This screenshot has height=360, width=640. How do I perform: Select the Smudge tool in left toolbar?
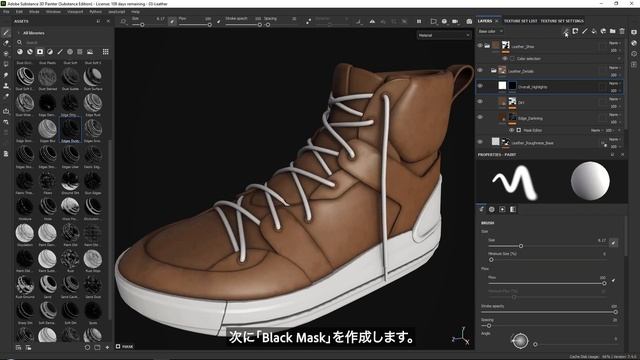point(6,75)
